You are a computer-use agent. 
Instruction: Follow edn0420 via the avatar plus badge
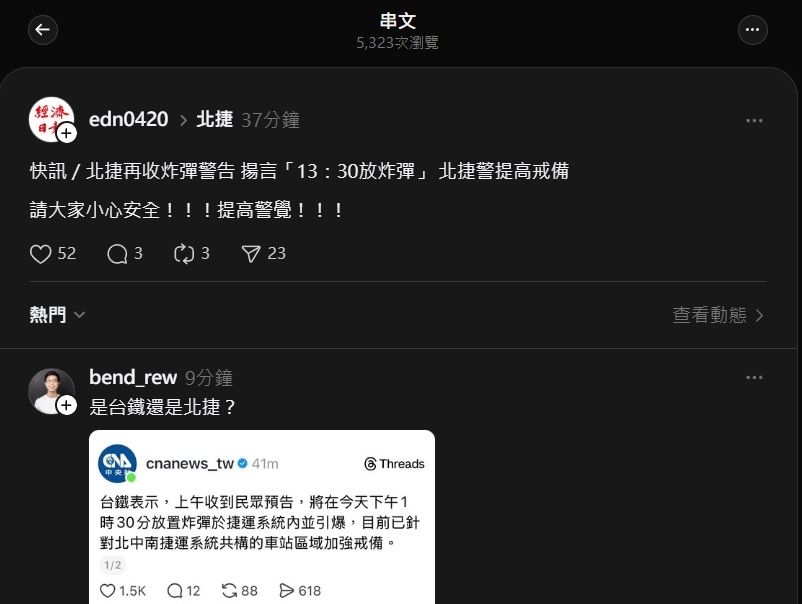(66, 133)
